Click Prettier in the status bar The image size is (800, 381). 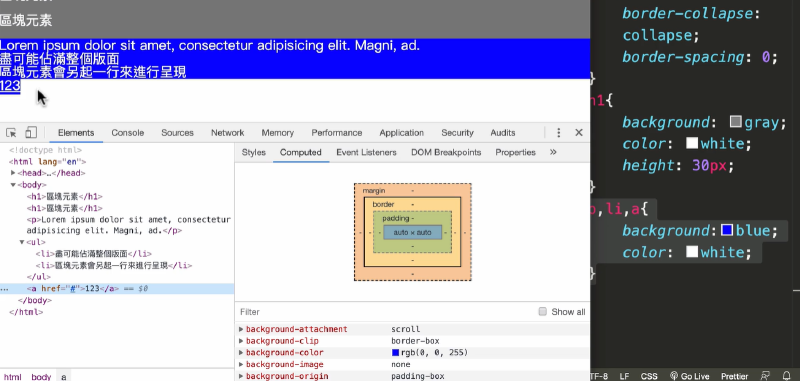[735, 376]
